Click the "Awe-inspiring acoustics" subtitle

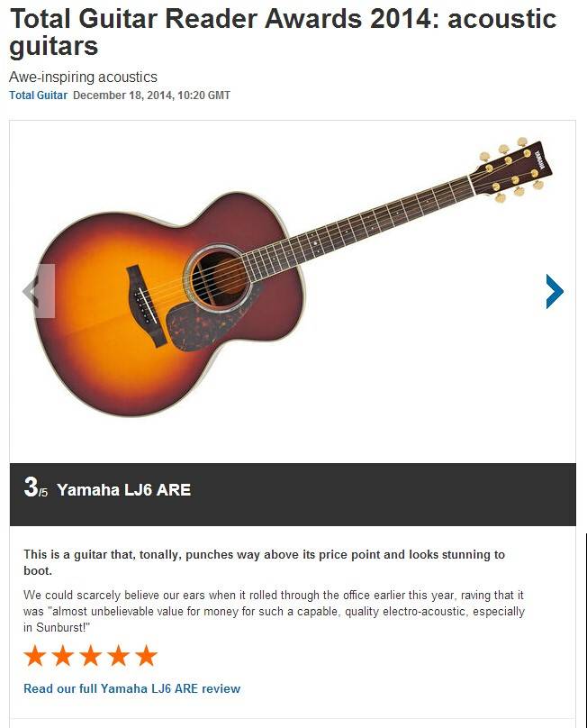coord(83,77)
